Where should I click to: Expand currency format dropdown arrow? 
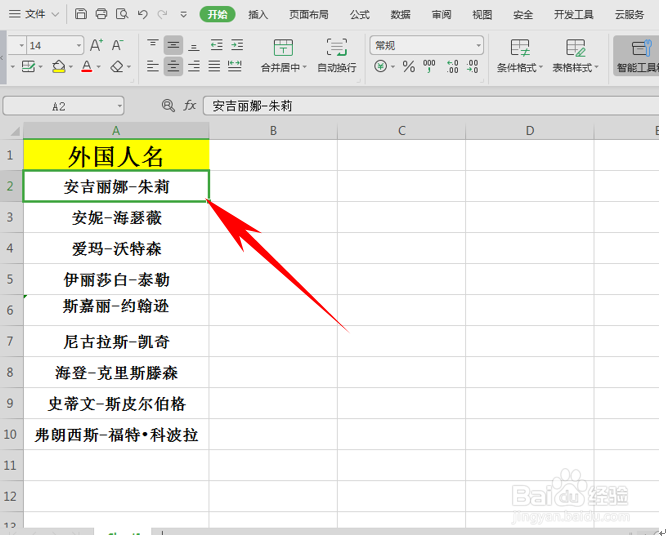393,67
